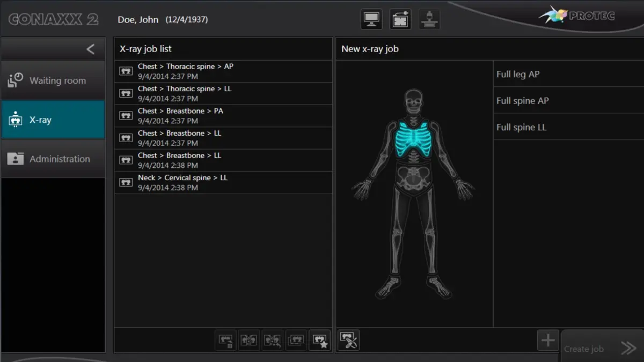644x362 pixels.
Task: Click the plus button to add job
Action: [x=548, y=341]
